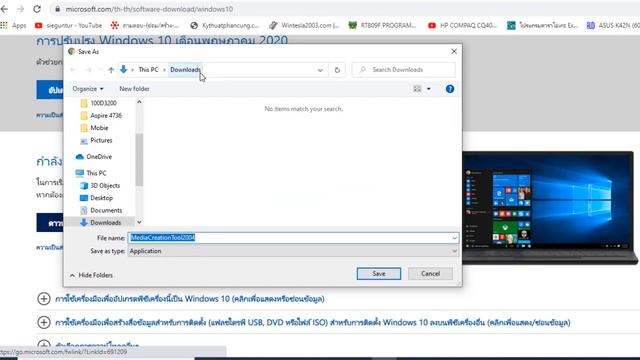The height and width of the screenshot is (360, 640).
Task: Refresh the Downloads folder listing
Action: pyautogui.click(x=337, y=70)
